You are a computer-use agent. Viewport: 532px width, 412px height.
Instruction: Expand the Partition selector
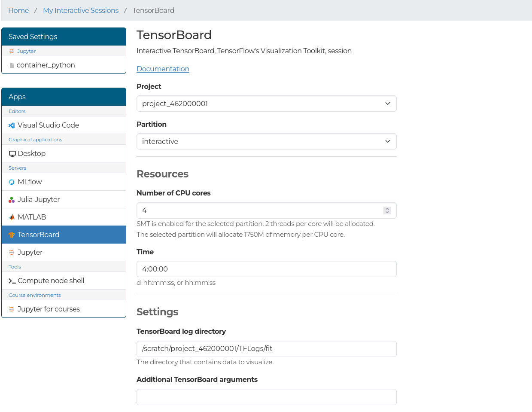pyautogui.click(x=266, y=141)
